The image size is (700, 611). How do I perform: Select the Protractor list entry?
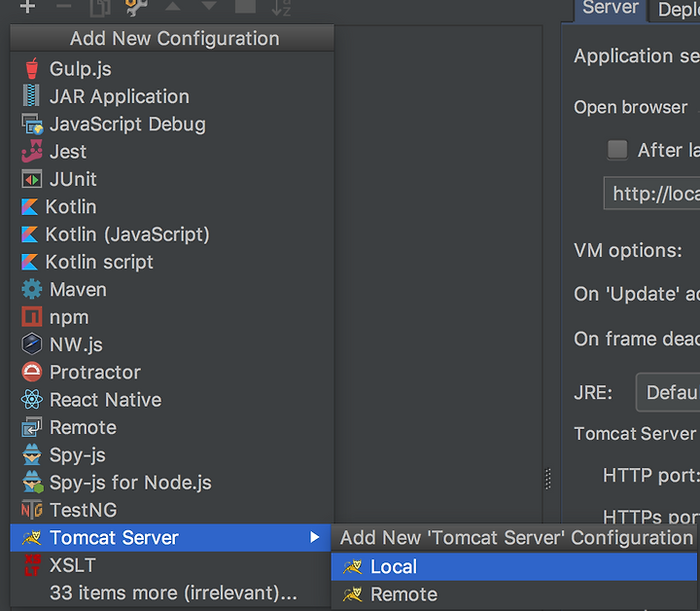(x=172, y=372)
